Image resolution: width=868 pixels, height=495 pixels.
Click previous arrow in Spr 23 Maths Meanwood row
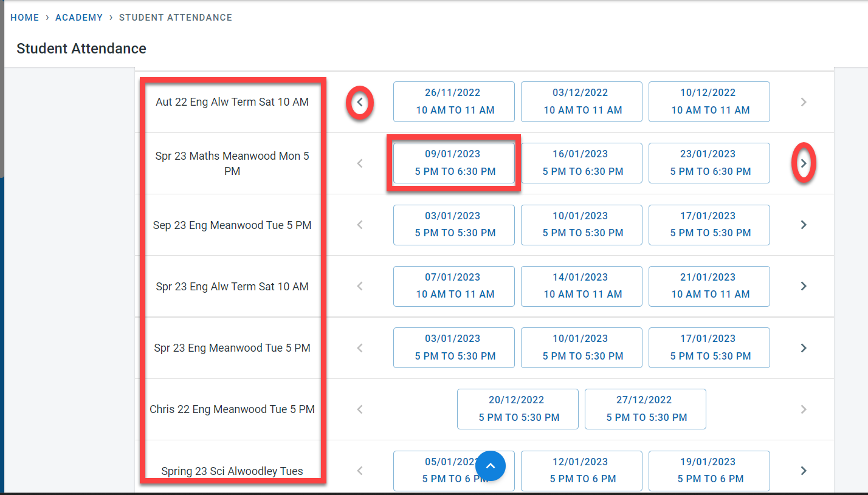(360, 163)
